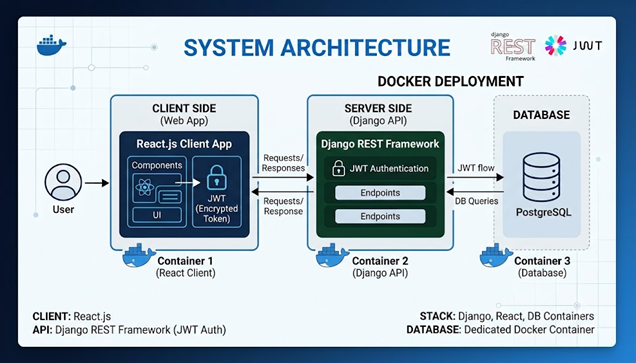Click the Docker whale next to Container 3
The width and height of the screenshot is (636, 363).
point(496,256)
